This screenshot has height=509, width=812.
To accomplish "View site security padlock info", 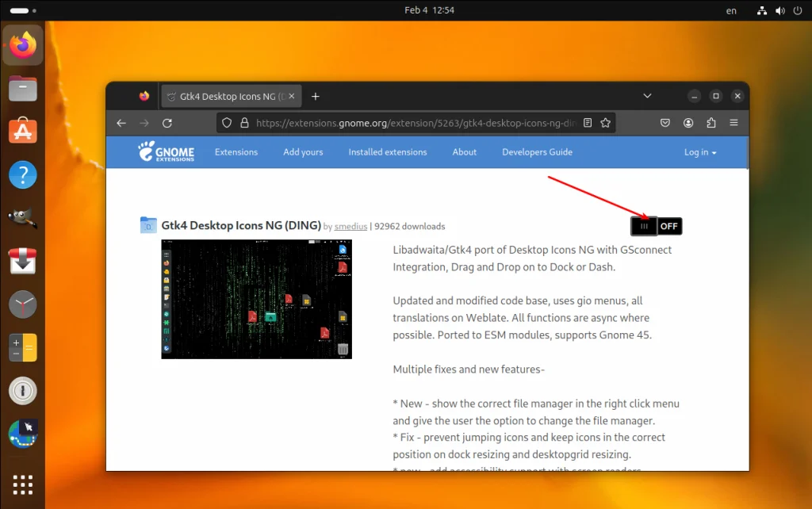I will coord(244,123).
